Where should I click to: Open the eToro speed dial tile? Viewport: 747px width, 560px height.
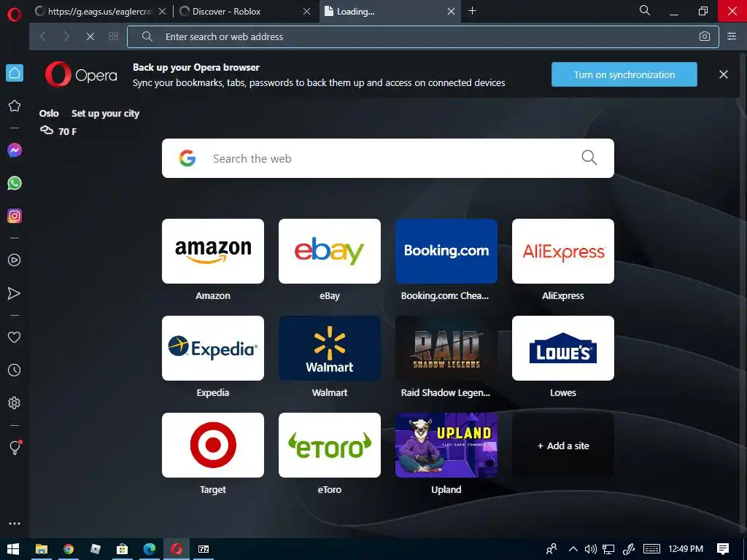[330, 446]
